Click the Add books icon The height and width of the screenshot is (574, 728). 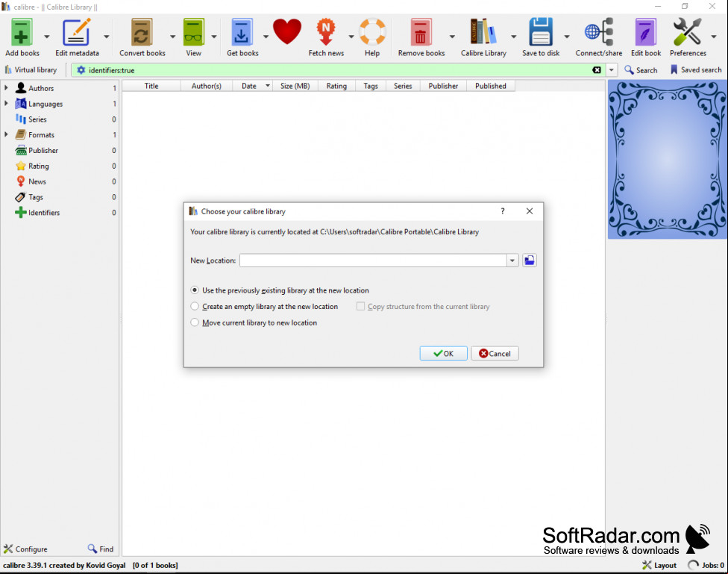(x=22, y=33)
